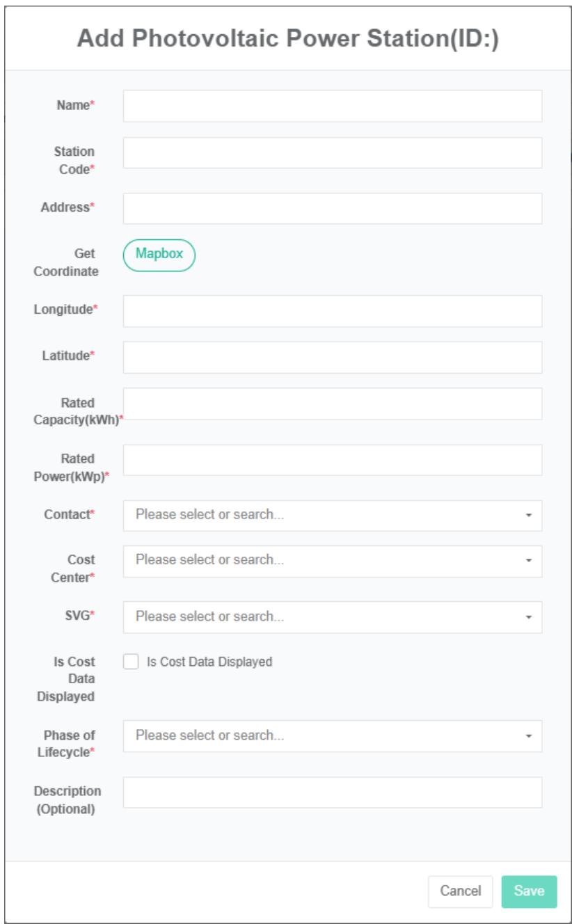This screenshot has height=924, width=572.
Task: Enable the Is Cost Data Displayed checkbox
Action: 129,662
